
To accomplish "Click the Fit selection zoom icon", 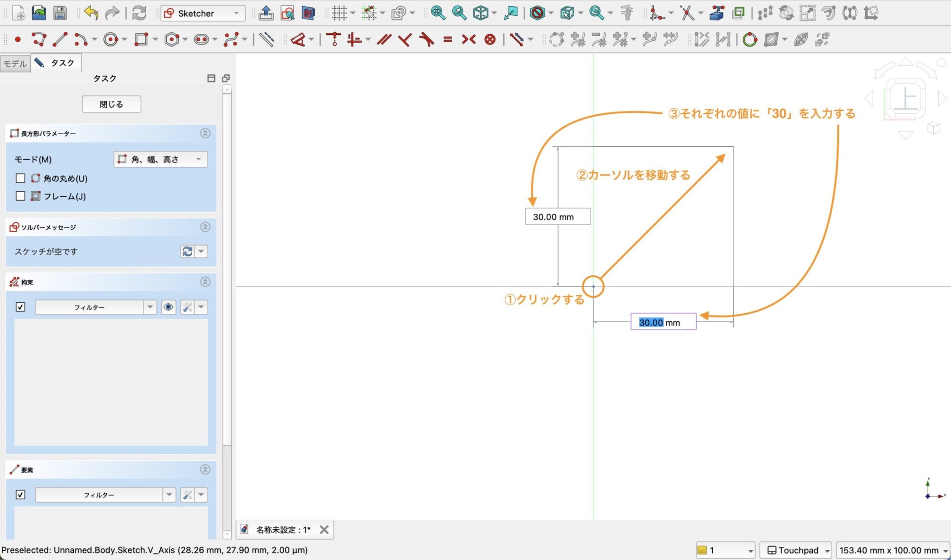I will tap(459, 13).
